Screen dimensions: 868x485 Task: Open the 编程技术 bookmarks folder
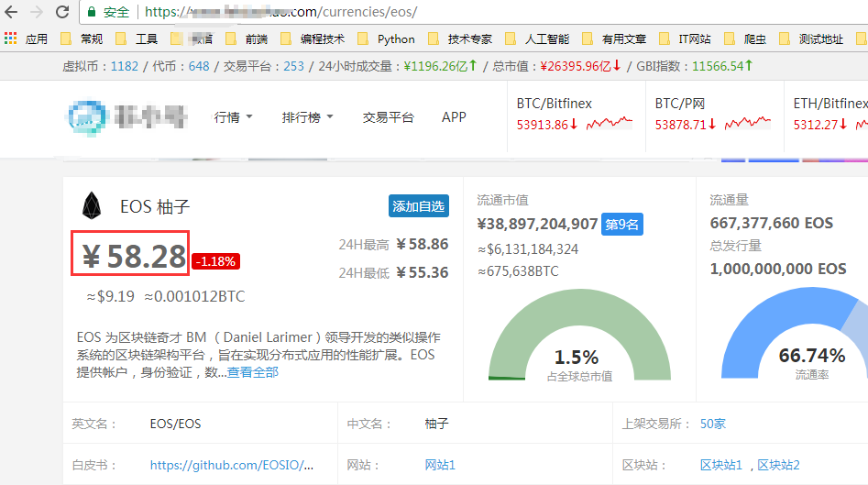(313, 39)
